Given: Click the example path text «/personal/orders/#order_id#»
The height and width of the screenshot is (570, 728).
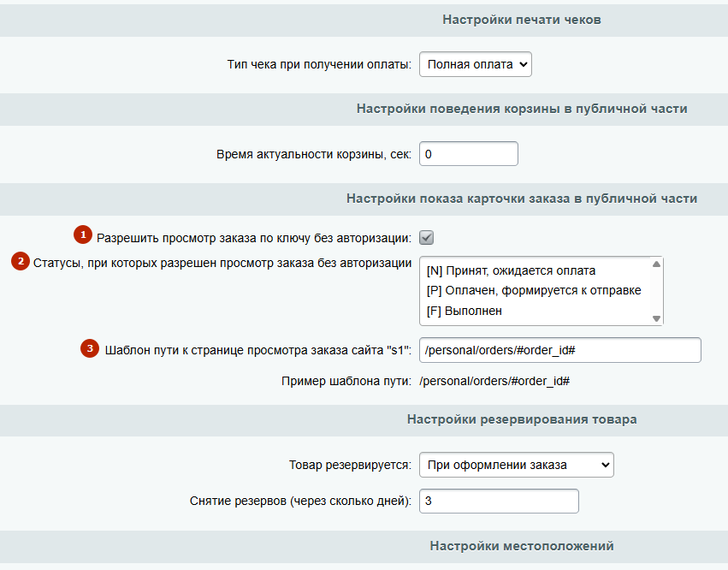Looking at the screenshot, I should pyautogui.click(x=494, y=382).
